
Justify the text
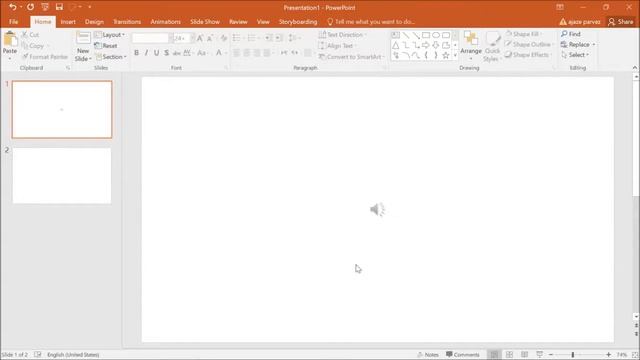click(267, 53)
